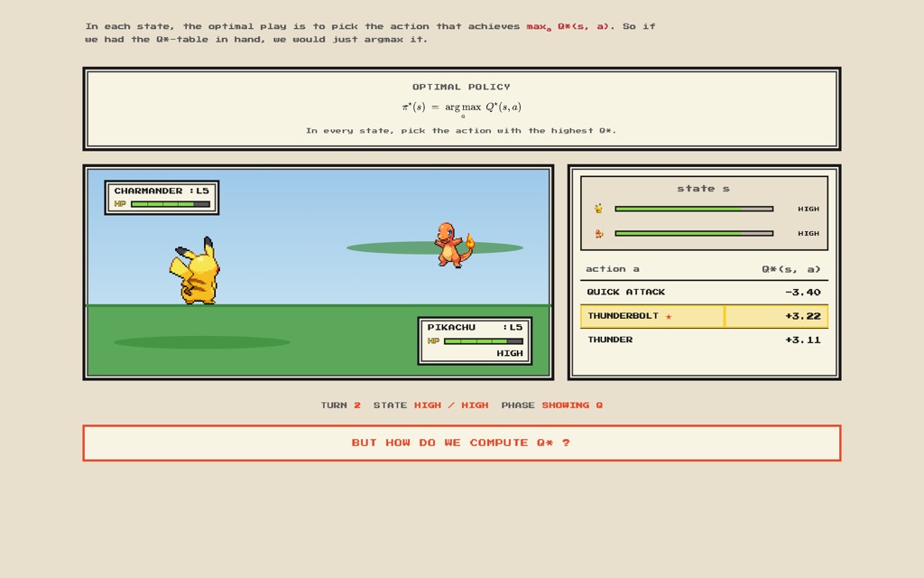Image resolution: width=924 pixels, height=578 pixels.
Task: Click the CHARMANDER :L5 name label
Action: (x=162, y=191)
